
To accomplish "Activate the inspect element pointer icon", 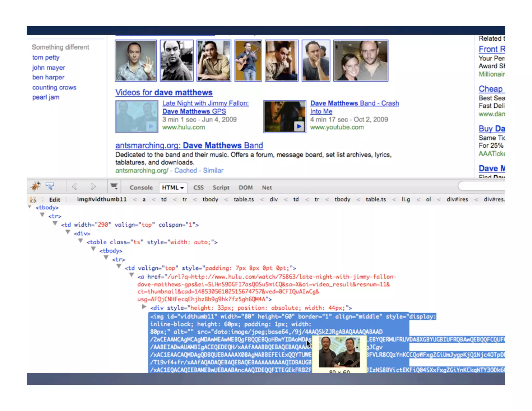I will click(50, 186).
